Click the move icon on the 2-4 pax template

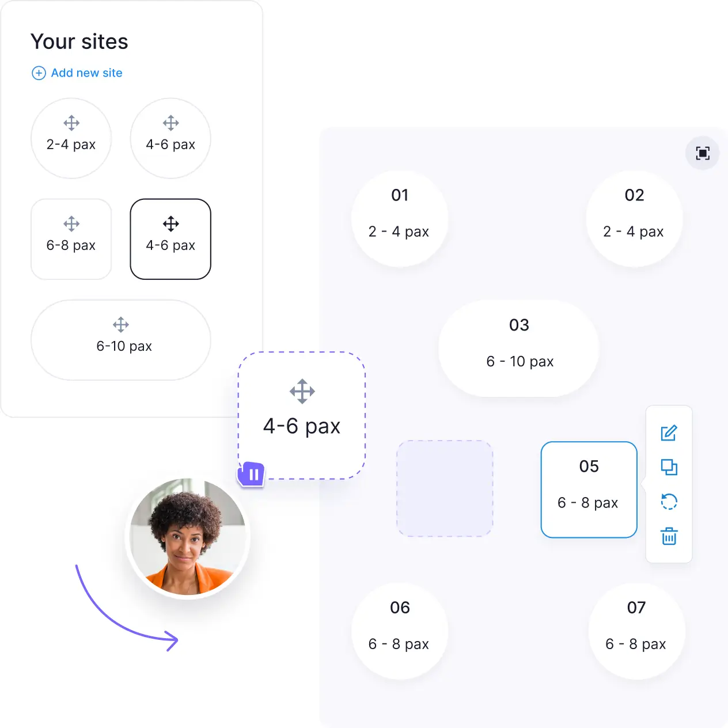(x=71, y=123)
